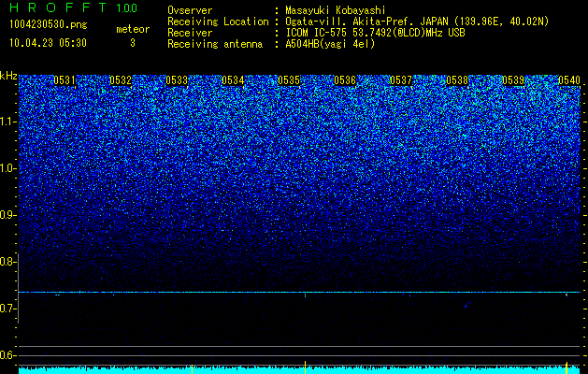Click the yellow meteor marker below 0535
588x374 pixels.
point(306,367)
